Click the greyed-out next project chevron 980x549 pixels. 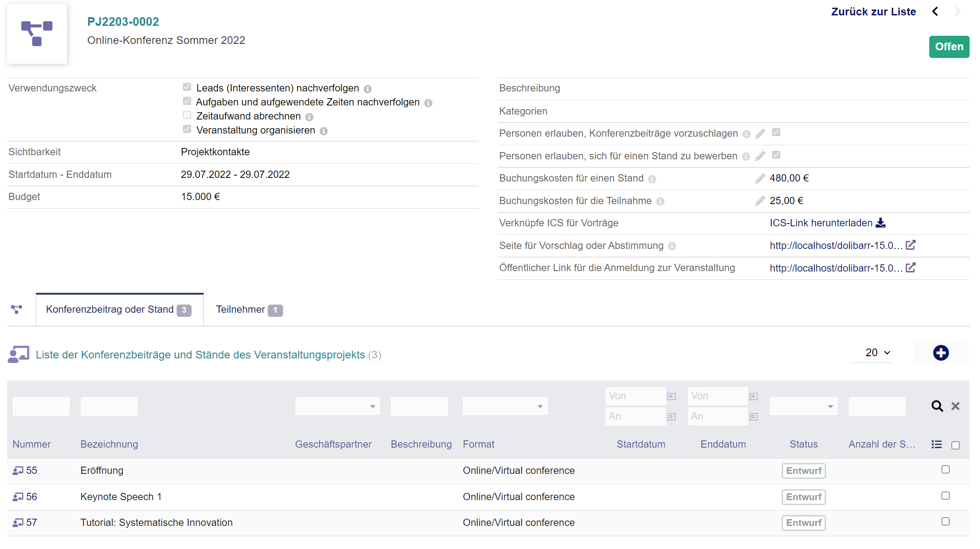957,12
